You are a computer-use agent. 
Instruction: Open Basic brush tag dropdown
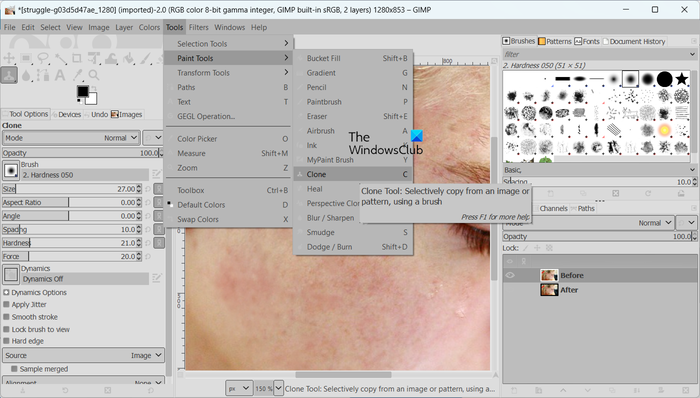tap(600, 170)
